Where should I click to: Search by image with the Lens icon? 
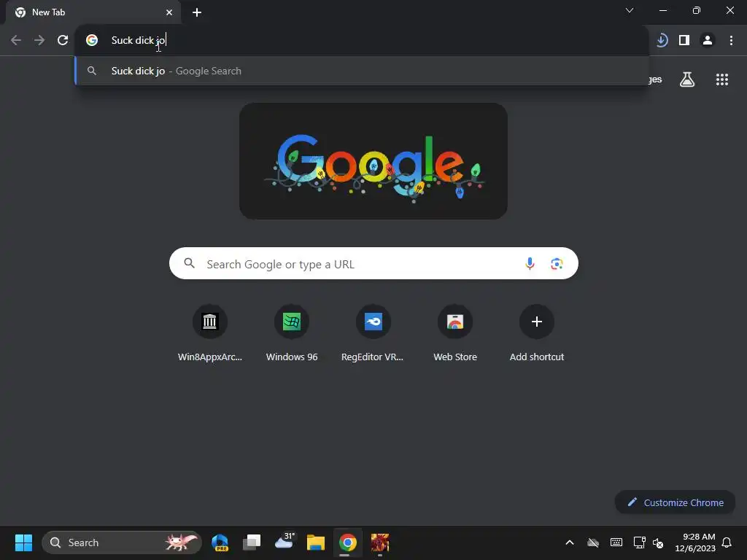pos(557,263)
